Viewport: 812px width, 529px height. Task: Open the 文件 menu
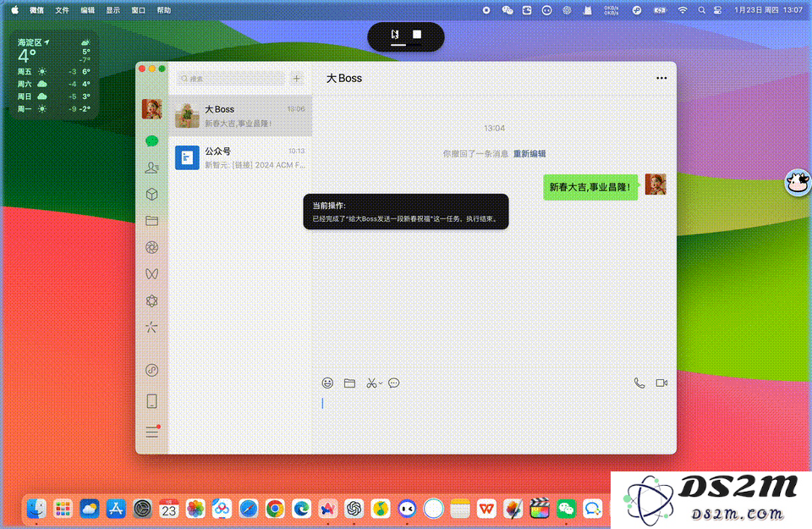tap(62, 10)
